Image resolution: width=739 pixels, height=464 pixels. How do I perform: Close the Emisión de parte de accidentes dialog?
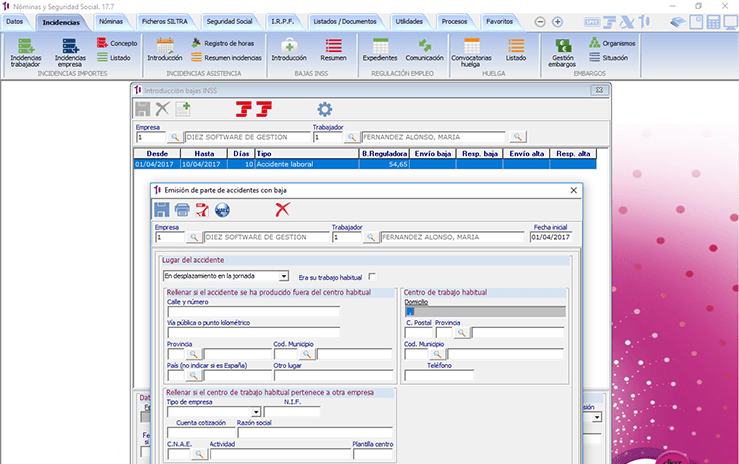[x=573, y=189]
